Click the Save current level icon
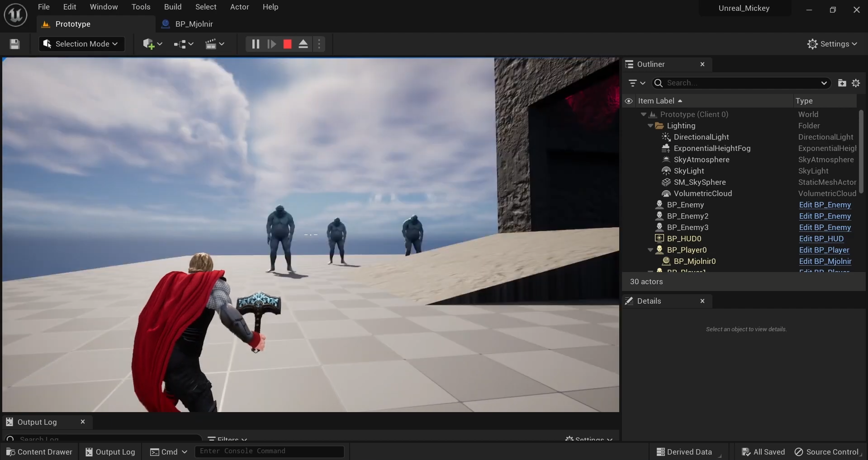Viewport: 868px width, 460px height. tap(14, 44)
